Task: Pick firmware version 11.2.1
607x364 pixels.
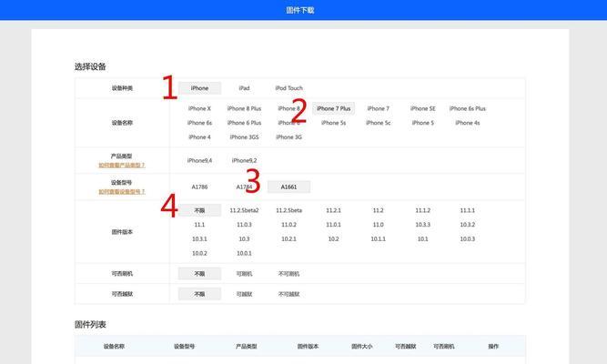Action: 334,210
